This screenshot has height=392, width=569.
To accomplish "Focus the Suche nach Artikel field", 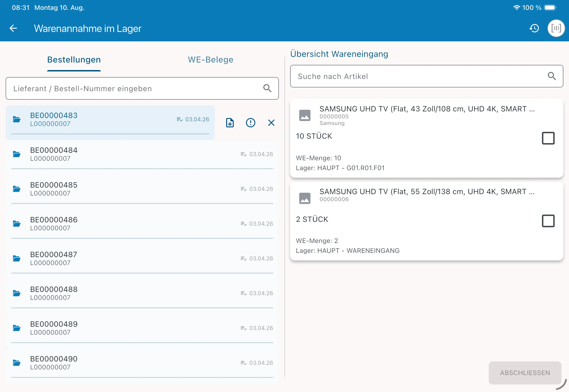I will pyautogui.click(x=427, y=76).
